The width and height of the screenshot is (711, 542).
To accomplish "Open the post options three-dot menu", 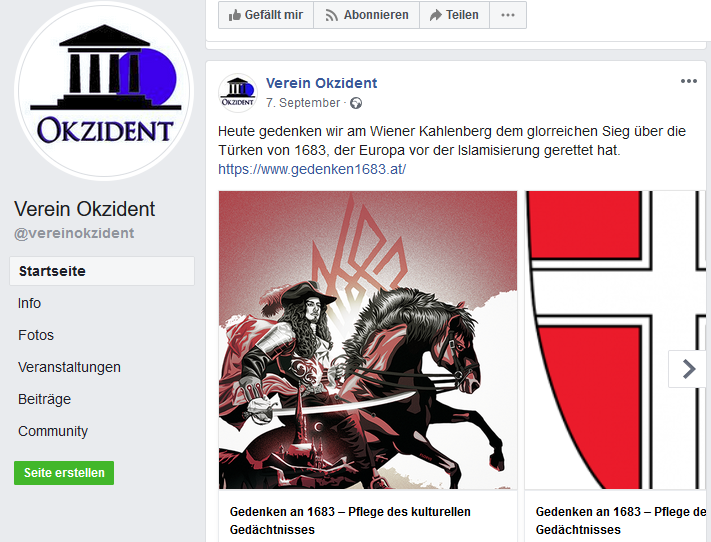I will pyautogui.click(x=688, y=81).
